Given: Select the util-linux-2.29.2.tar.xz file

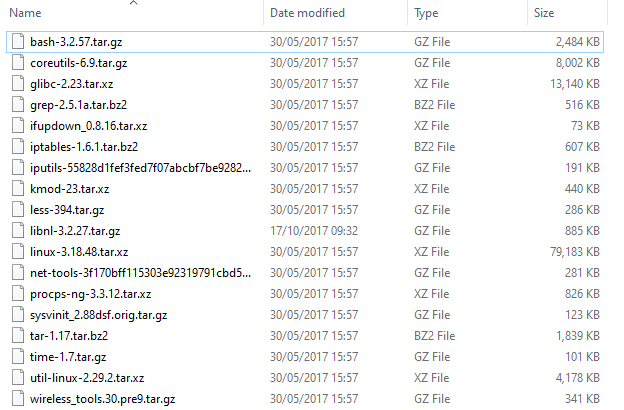Looking at the screenshot, I should coord(87,378).
